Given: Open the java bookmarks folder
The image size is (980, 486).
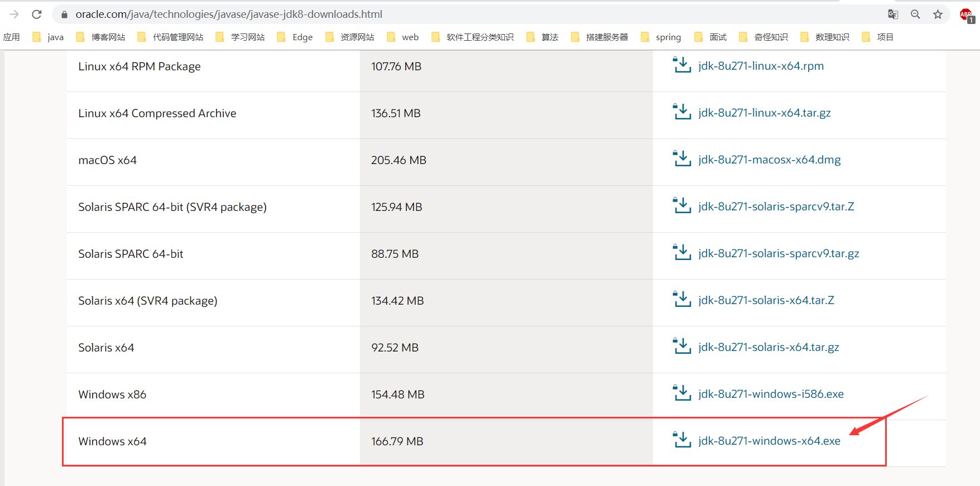Looking at the screenshot, I should click(x=49, y=37).
